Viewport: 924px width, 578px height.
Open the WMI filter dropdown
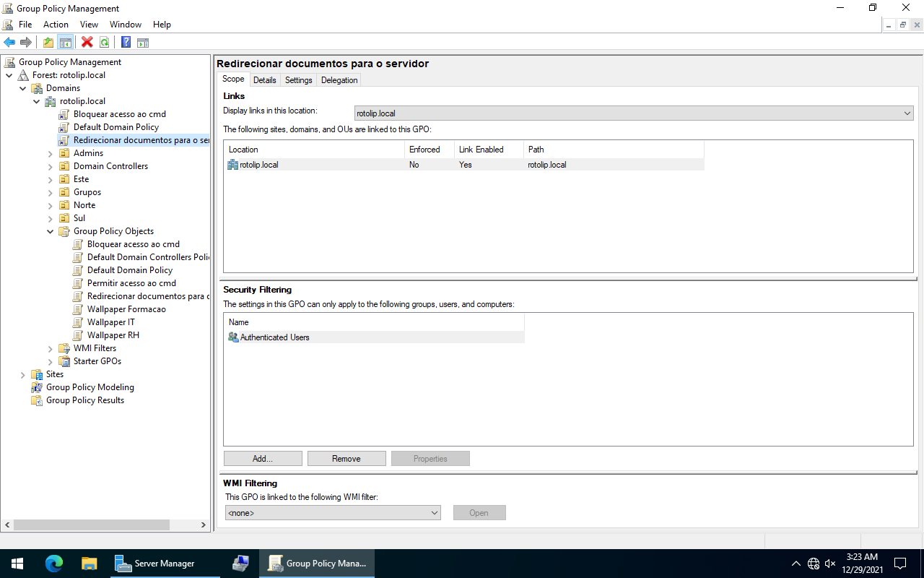(333, 513)
